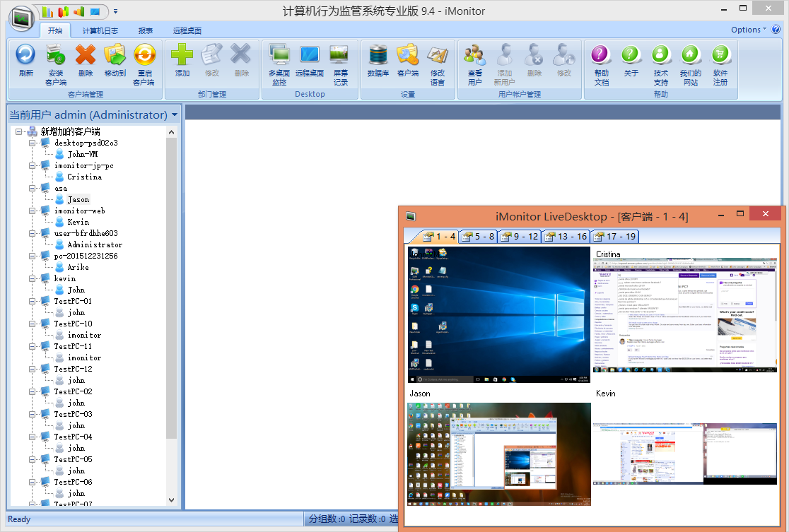Collapse the root 新增加的客户端 node
789x532 pixels.
pos(19,131)
